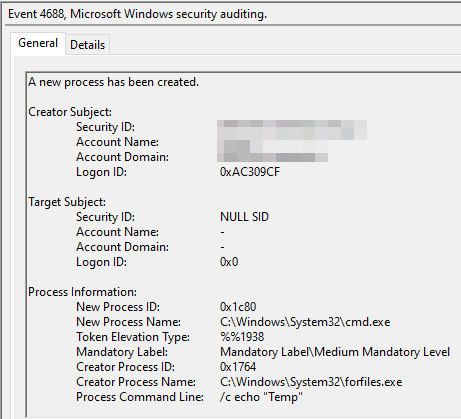The width and height of the screenshot is (461, 419).
Task: Click the Token Elevation Type value %%1938
Action: (242, 337)
